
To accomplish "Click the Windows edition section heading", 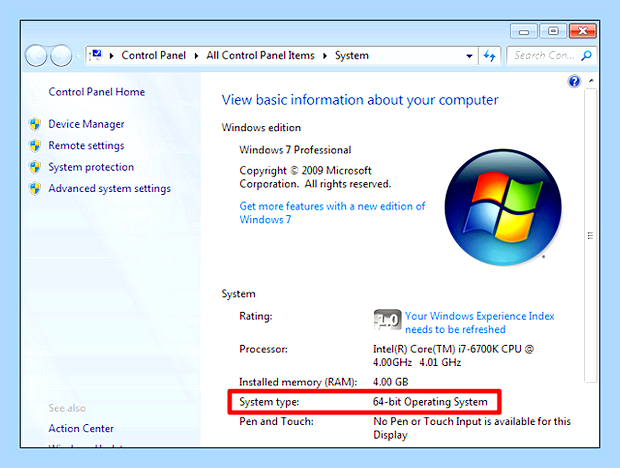I will tap(261, 128).
